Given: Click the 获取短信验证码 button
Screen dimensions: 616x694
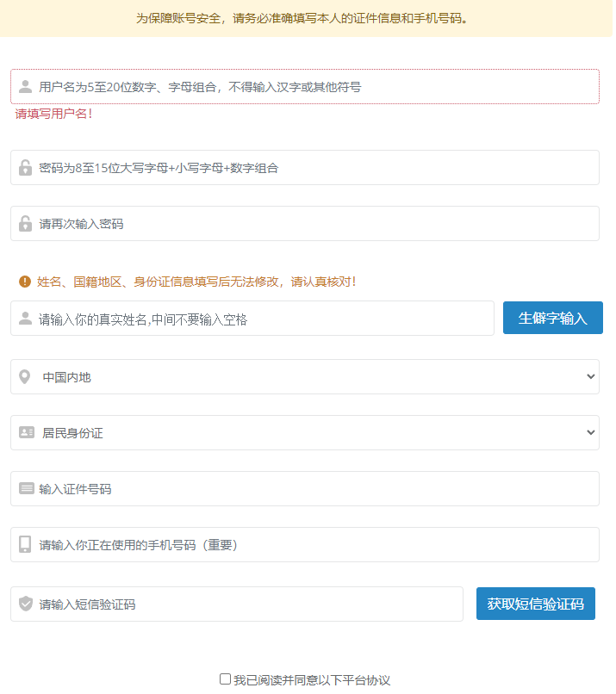Looking at the screenshot, I should pos(535,604).
